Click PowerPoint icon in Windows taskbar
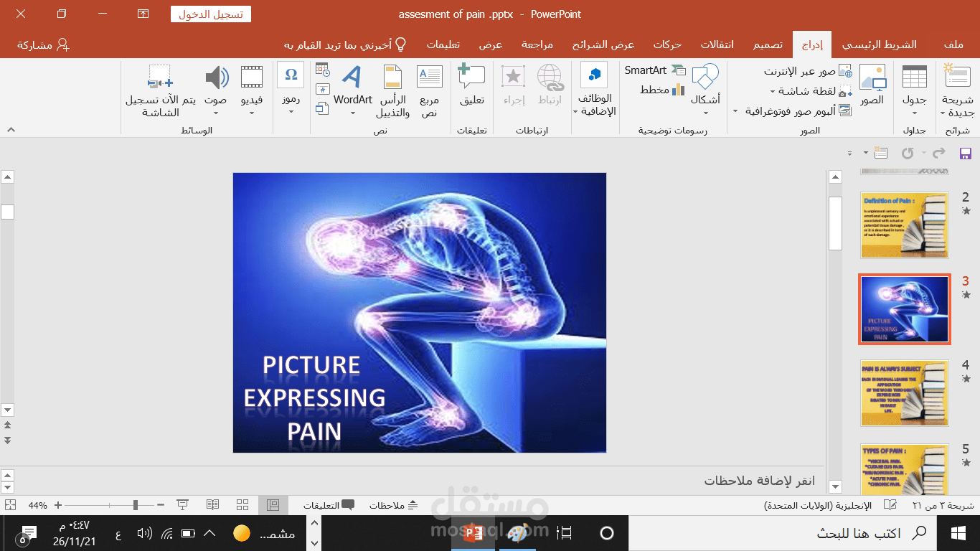The width and height of the screenshot is (980, 551). (473, 533)
